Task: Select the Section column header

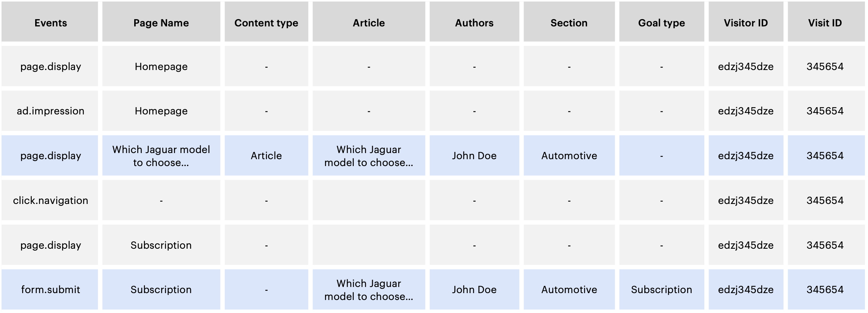Action: coord(569,23)
